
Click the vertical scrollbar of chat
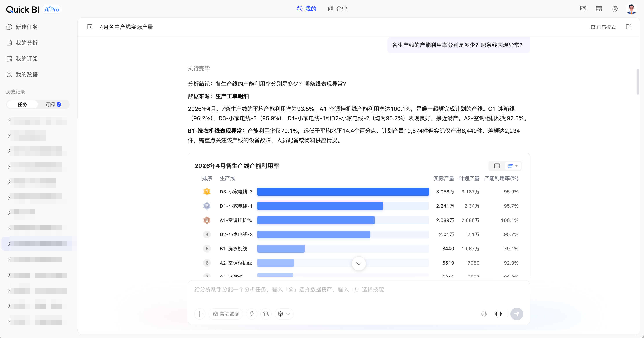point(638,82)
